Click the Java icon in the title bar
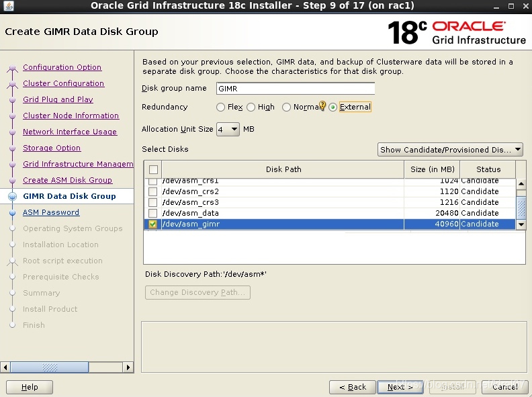The height and width of the screenshot is (397, 532). [x=9, y=6]
